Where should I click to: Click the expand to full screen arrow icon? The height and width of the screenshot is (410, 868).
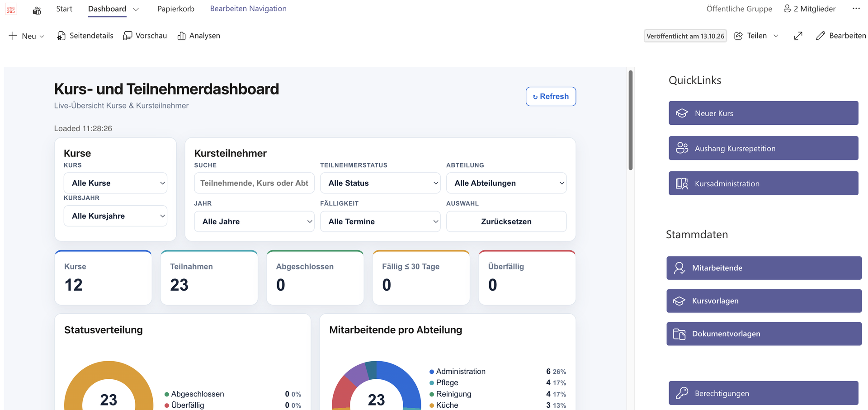point(798,36)
